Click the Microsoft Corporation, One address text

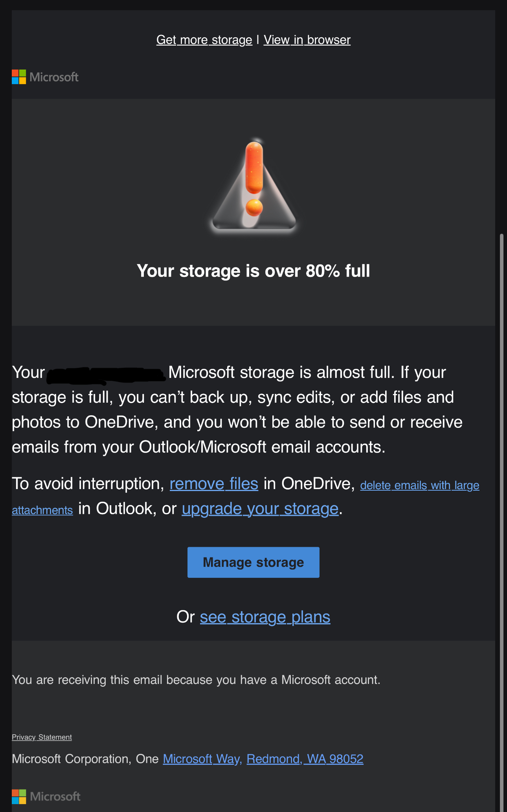pyautogui.click(x=85, y=759)
